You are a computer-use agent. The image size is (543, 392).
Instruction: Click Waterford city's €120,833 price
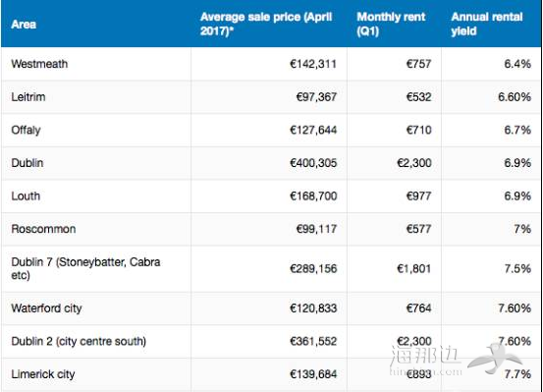(313, 308)
